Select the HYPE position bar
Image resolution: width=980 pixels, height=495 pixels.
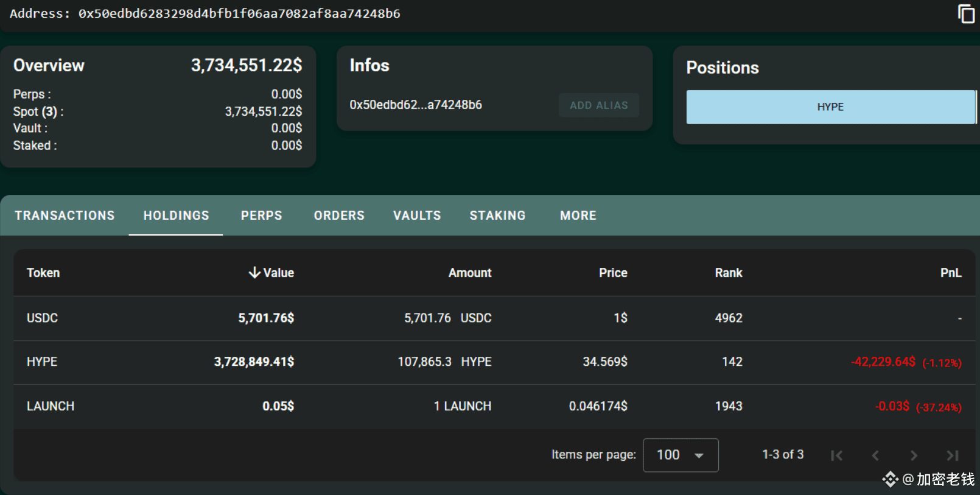tap(830, 107)
